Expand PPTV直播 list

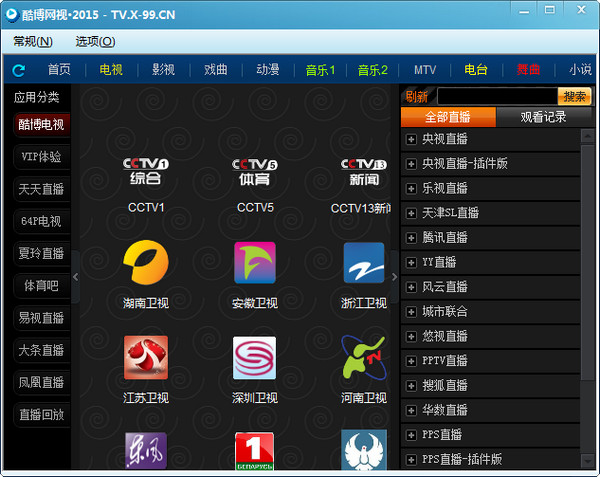point(411,361)
